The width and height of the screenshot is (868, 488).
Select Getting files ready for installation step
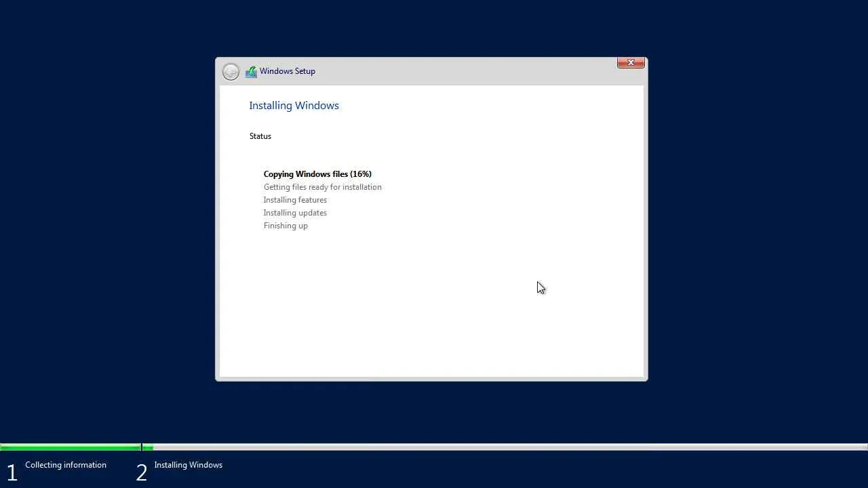pyautogui.click(x=323, y=187)
